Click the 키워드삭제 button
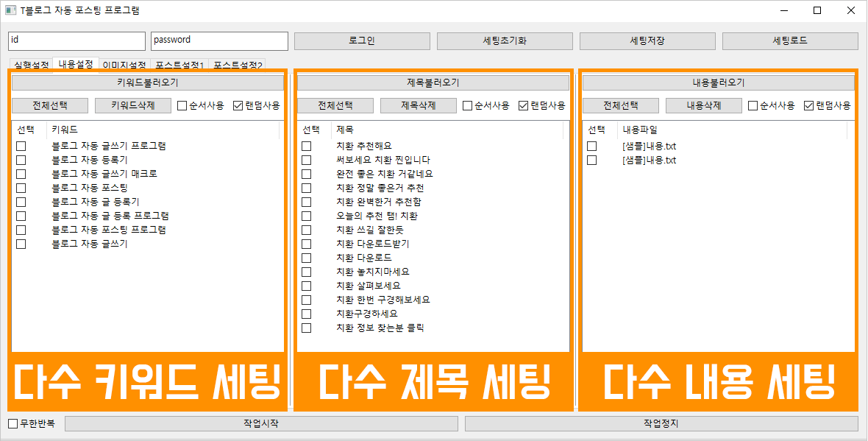The width and height of the screenshot is (868, 441). (x=133, y=105)
